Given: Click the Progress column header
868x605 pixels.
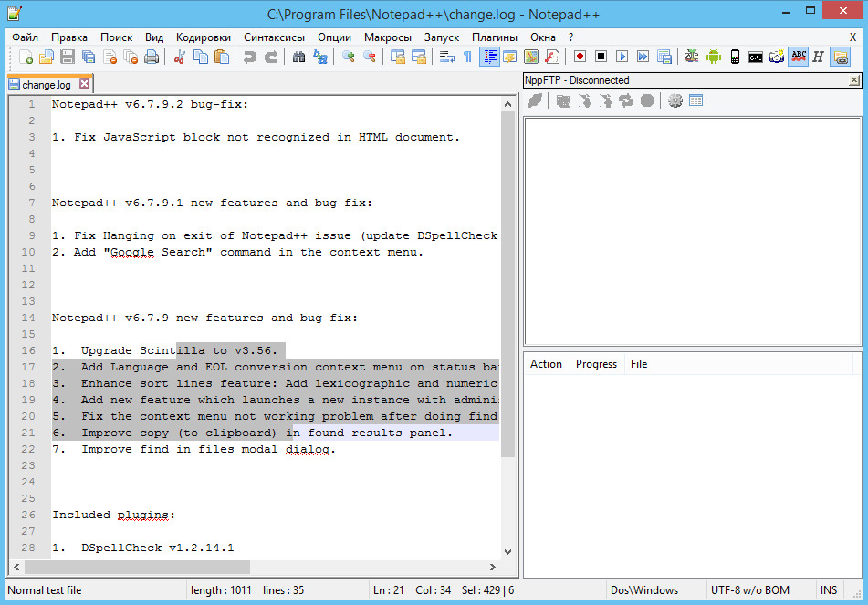Looking at the screenshot, I should (596, 364).
